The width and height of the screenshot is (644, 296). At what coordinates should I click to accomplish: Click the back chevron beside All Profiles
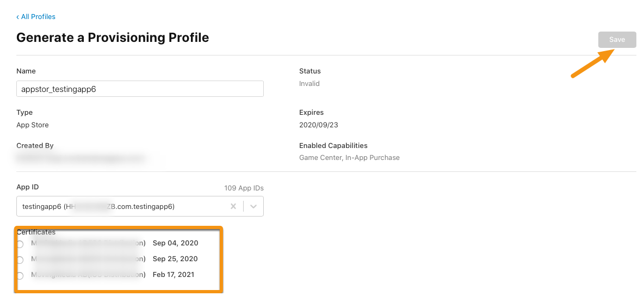17,17
